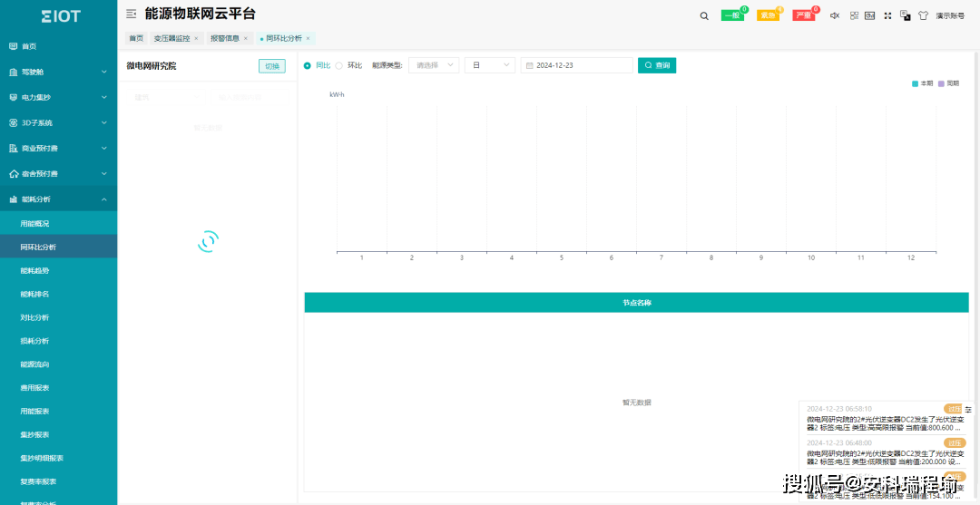Open the alarm dated 2024-12-23 06:48:00
Screen dimensions: 980x505
click(887, 452)
